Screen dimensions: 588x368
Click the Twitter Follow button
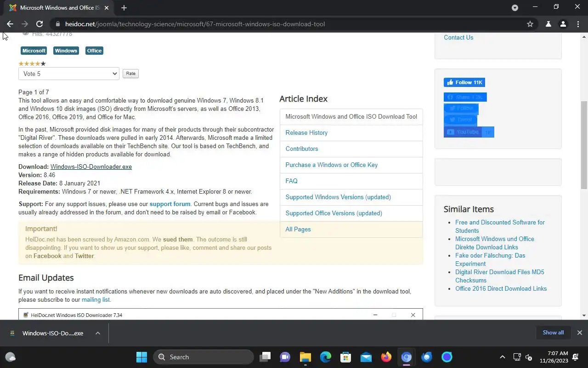click(461, 108)
